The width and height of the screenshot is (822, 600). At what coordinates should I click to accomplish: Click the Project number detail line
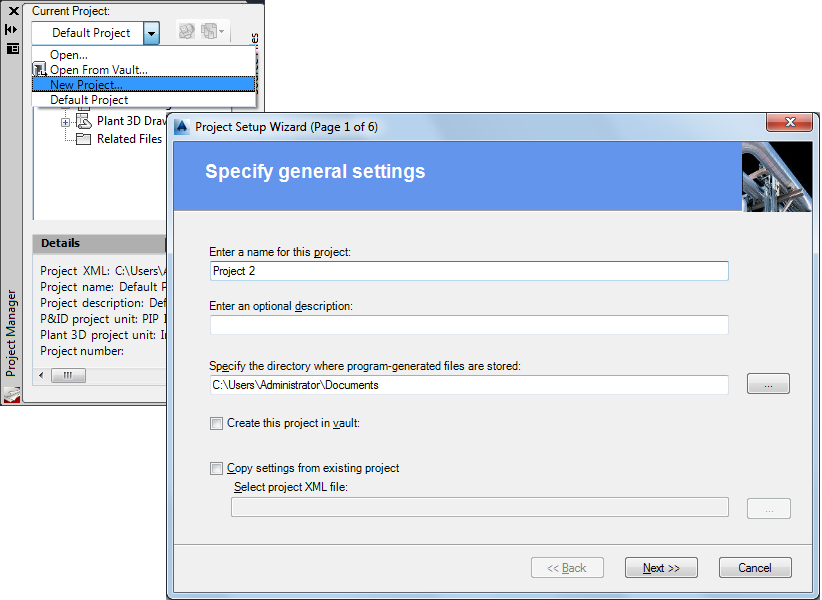pos(82,351)
